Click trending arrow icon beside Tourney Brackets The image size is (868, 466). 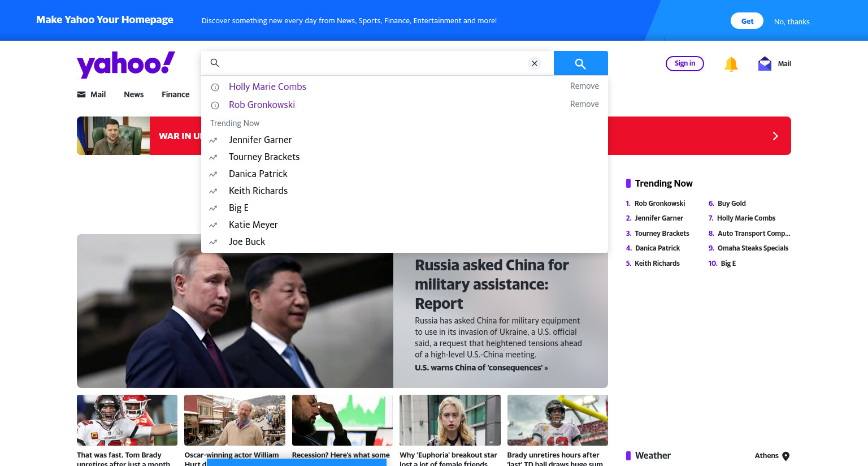pyautogui.click(x=213, y=157)
